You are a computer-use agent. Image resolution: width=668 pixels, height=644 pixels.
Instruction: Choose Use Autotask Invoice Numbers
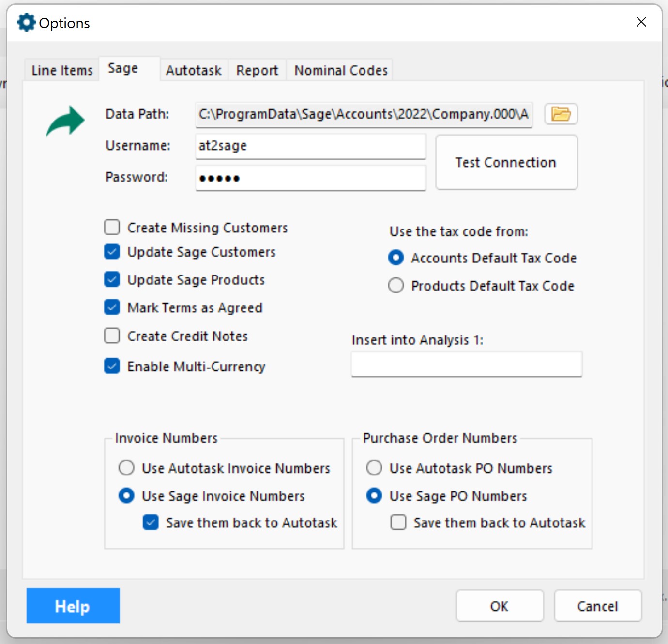(x=126, y=468)
